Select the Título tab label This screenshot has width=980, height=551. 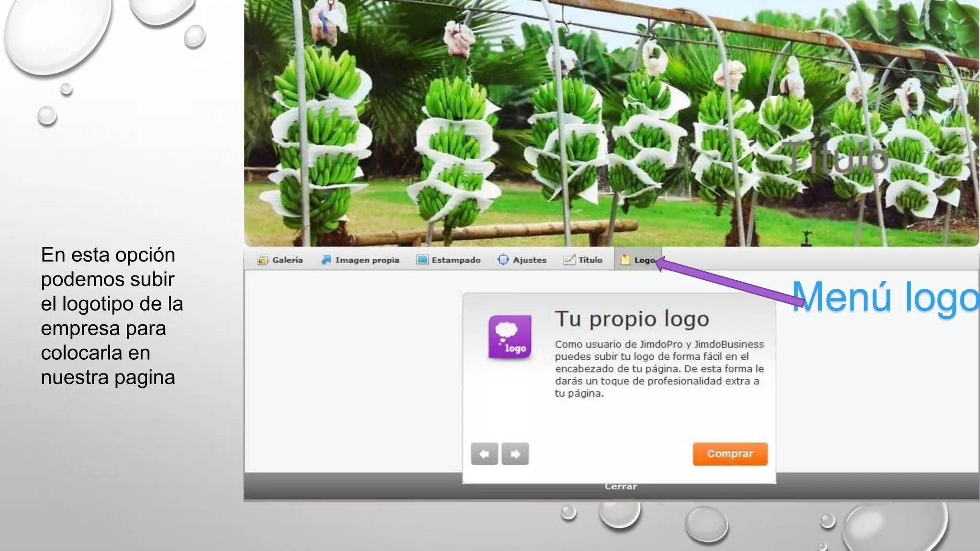coord(590,260)
